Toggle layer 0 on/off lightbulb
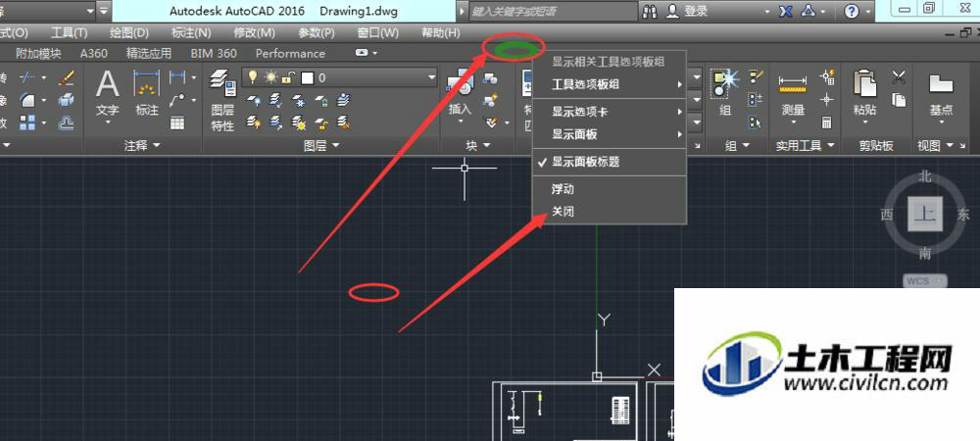Viewport: 980px width, 441px height. pyautogui.click(x=253, y=77)
